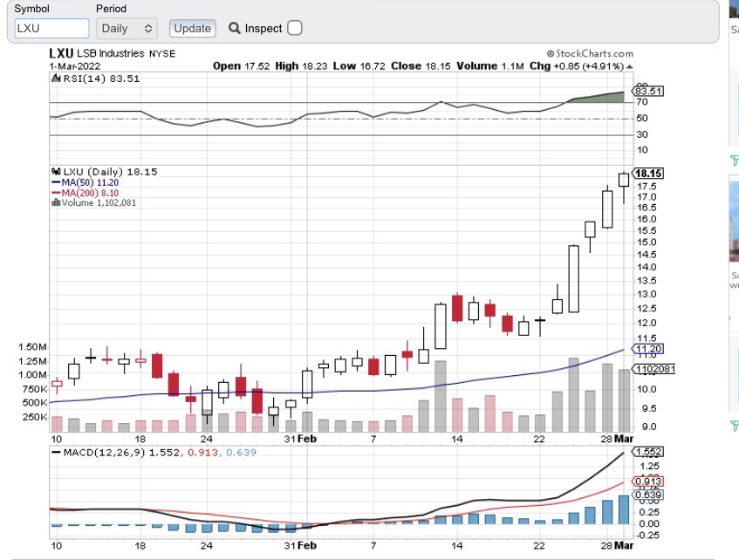The width and height of the screenshot is (739, 560).
Task: Click the MACD signal label 0.913
Action: [x=647, y=481]
